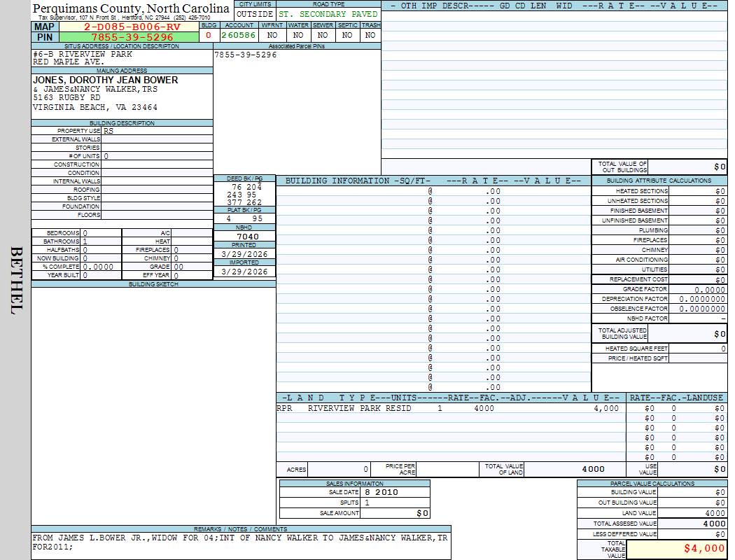Screen dimensions: 735x560
Task: Click the SEWER value NO cell
Action: pyautogui.click(x=323, y=35)
